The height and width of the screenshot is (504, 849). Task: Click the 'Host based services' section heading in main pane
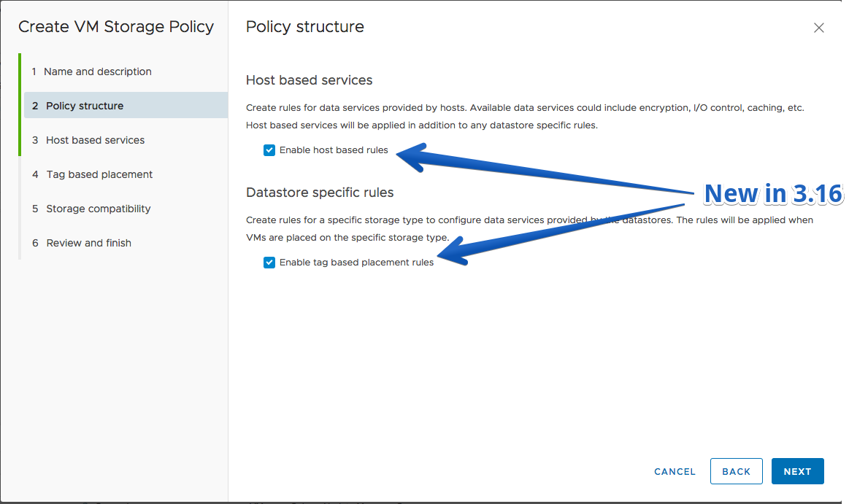pyautogui.click(x=309, y=80)
